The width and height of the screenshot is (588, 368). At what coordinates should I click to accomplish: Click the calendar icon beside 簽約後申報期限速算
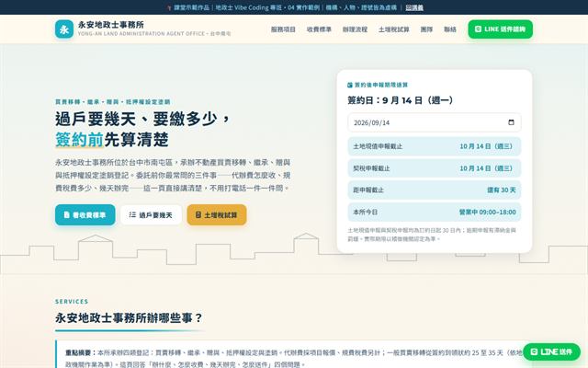[350, 86]
